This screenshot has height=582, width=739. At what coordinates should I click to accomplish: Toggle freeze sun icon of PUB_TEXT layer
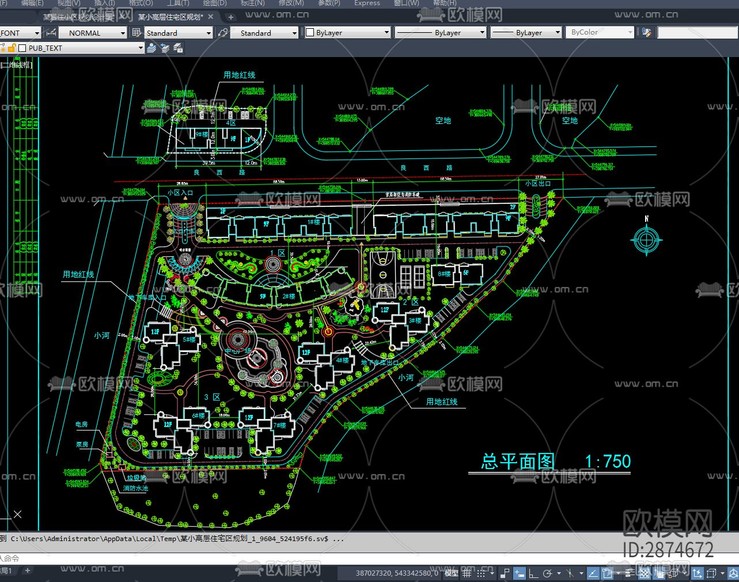(2, 48)
